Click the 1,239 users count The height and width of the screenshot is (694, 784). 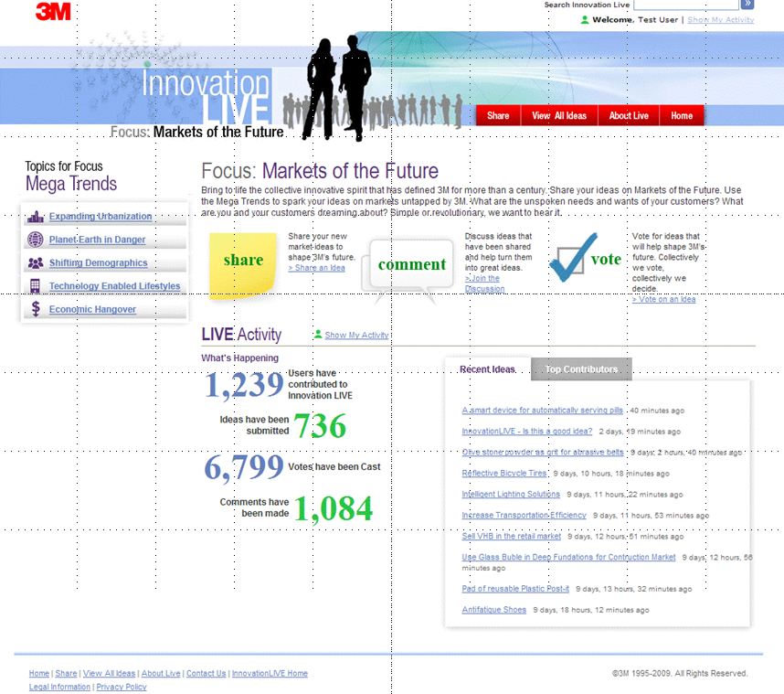pyautogui.click(x=244, y=385)
